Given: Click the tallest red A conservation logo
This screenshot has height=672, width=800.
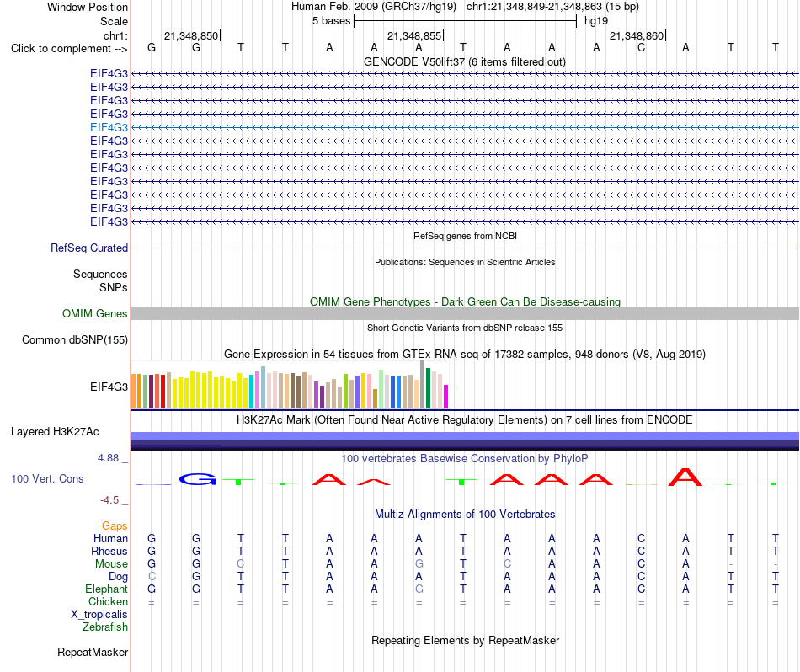Looking at the screenshot, I should [x=685, y=477].
